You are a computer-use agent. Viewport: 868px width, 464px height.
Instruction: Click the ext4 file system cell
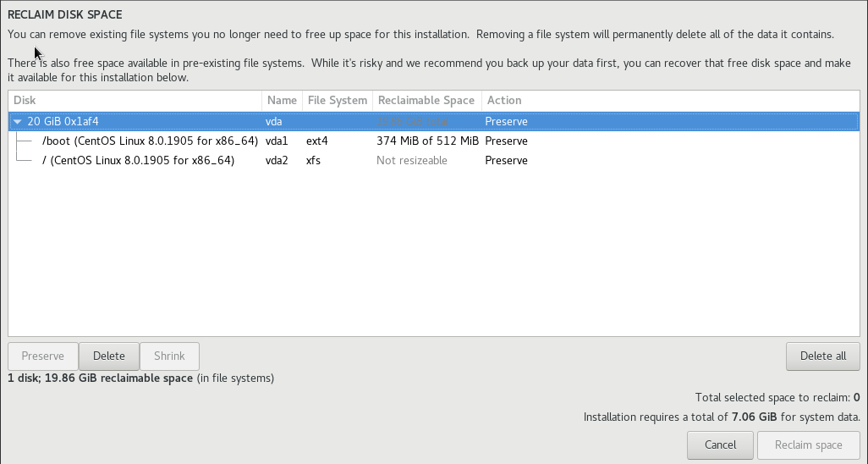pyautogui.click(x=316, y=141)
